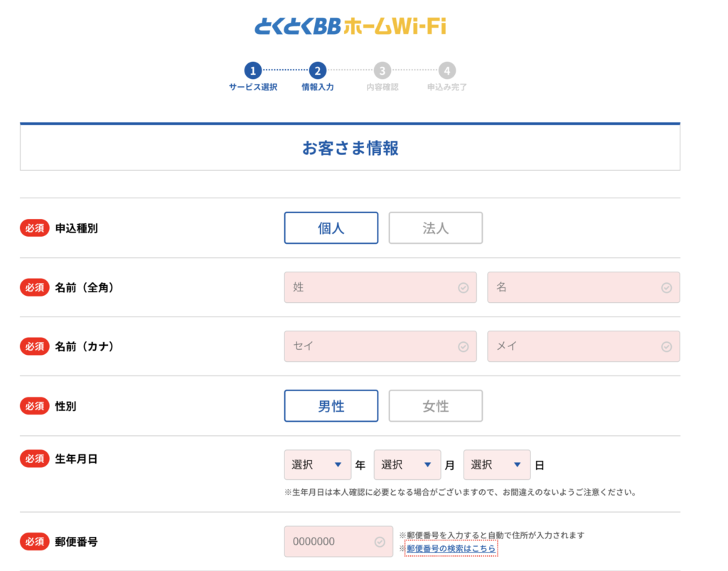Viewport: 728px width, 571px height.
Task: Click check icon in postal code field
Action: coord(380,542)
